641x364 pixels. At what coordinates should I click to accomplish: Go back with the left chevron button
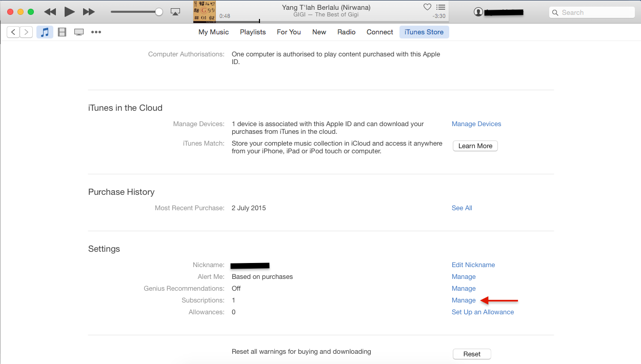pos(13,32)
